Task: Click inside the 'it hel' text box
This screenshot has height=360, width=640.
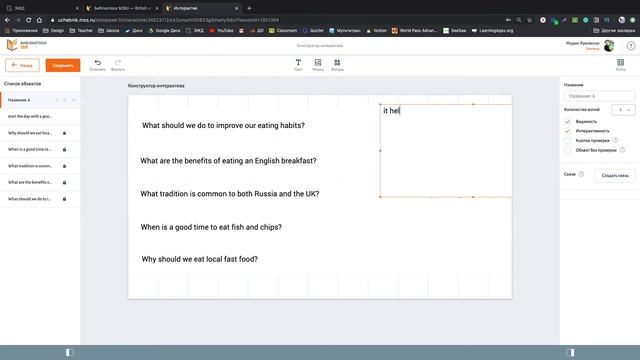Action: 446,151
